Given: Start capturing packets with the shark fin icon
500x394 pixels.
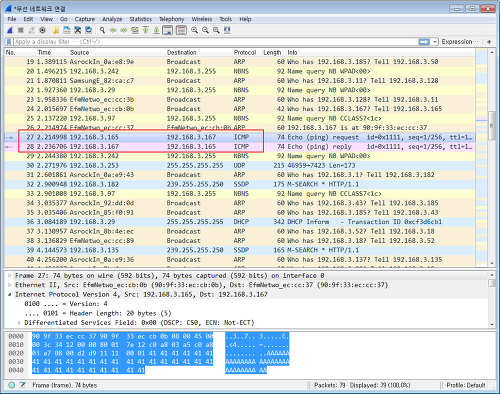Looking at the screenshot, I should coord(10,30).
